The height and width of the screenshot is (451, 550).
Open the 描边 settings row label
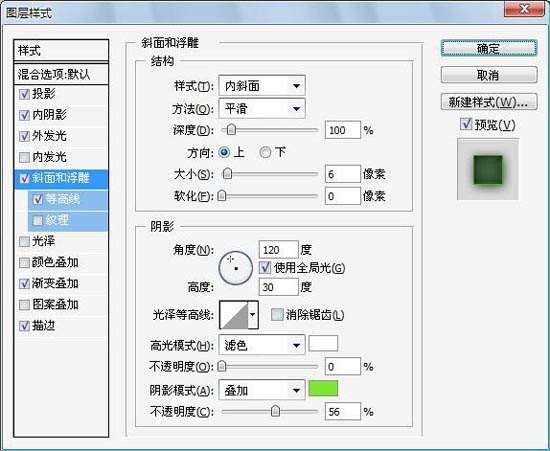[x=43, y=325]
